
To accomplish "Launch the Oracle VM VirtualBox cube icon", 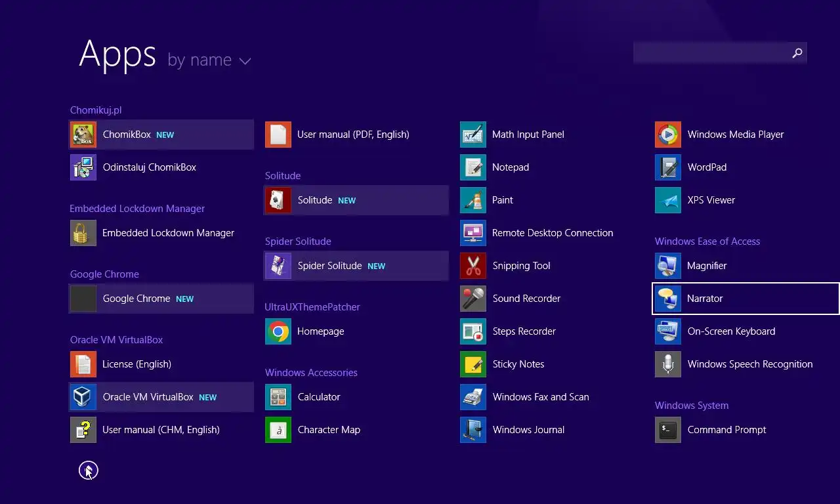I will [83, 397].
